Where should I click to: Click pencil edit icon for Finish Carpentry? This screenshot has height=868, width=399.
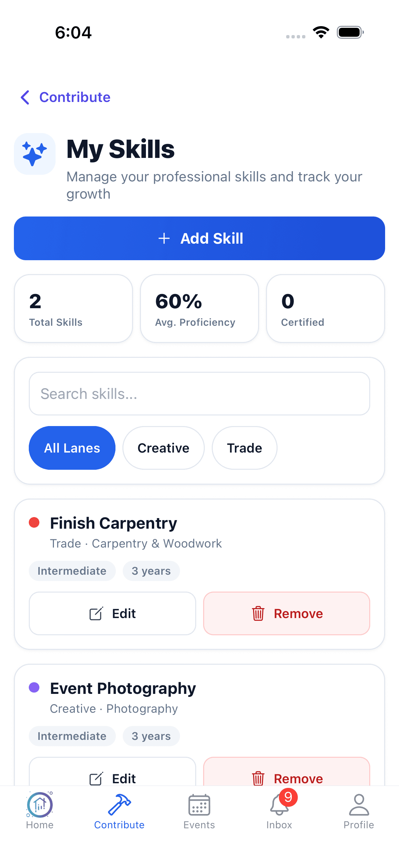[96, 613]
